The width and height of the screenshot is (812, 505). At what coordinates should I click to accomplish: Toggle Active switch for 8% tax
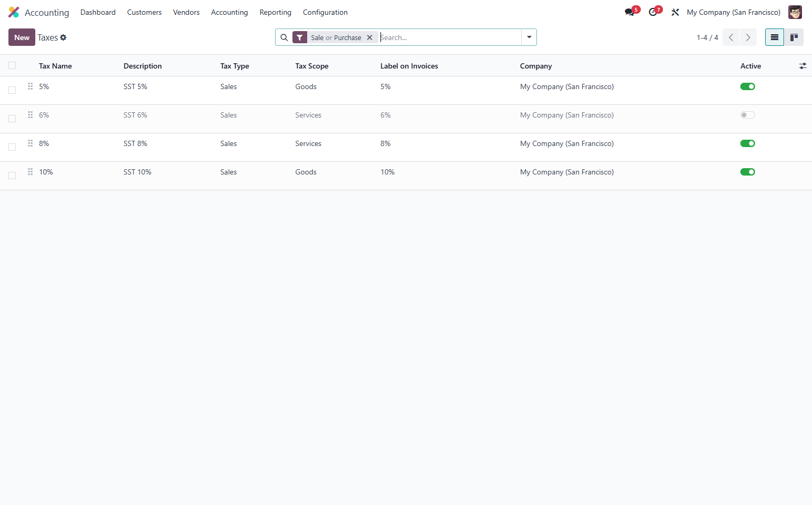748,143
